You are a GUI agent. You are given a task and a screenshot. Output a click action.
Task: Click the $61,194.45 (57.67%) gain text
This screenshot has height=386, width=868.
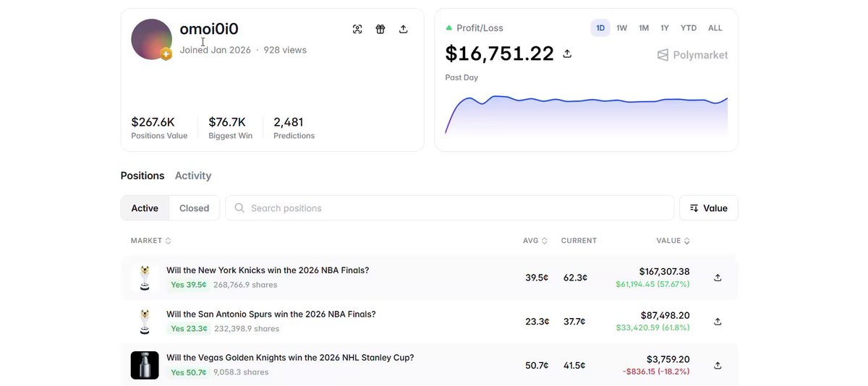tap(652, 284)
